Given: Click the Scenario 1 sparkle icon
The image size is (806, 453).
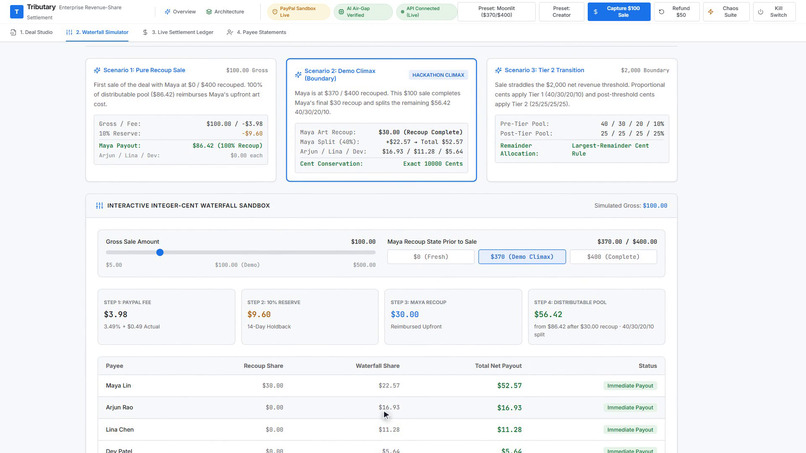Looking at the screenshot, I should coord(97,70).
